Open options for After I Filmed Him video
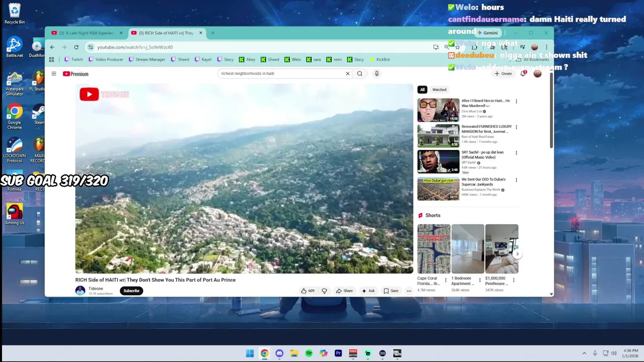 coord(516,102)
